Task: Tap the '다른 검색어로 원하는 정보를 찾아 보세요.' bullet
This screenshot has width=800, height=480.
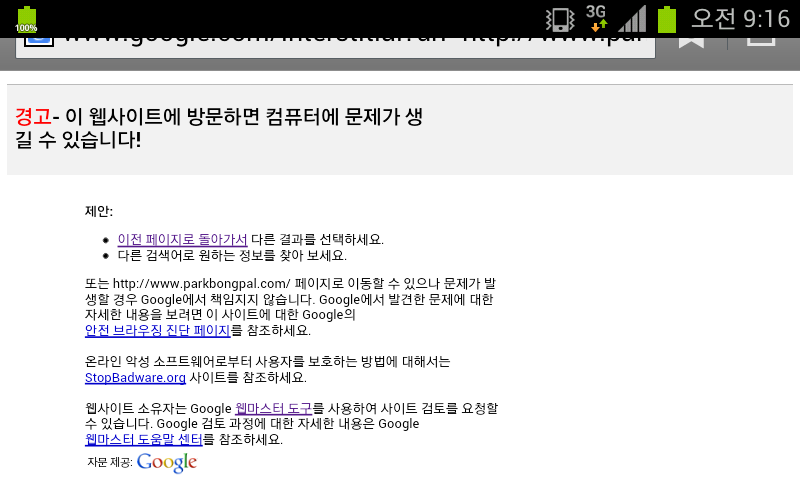Action: pyautogui.click(x=232, y=255)
